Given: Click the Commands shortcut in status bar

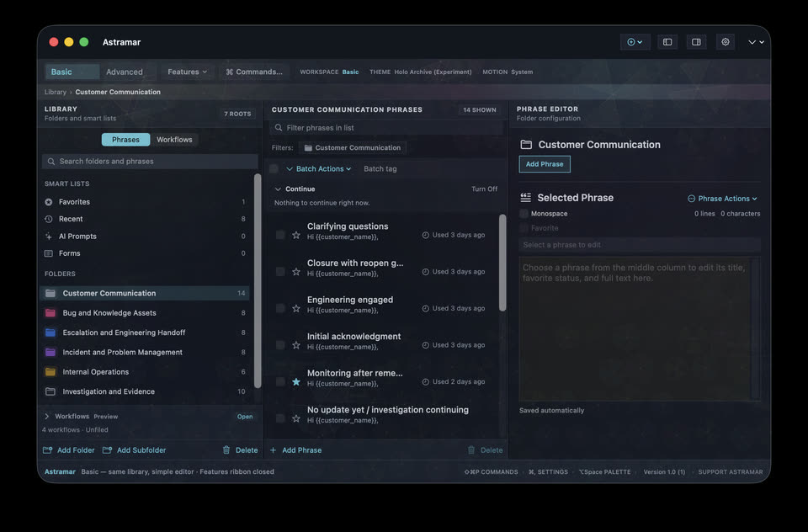Looking at the screenshot, I should tap(491, 471).
